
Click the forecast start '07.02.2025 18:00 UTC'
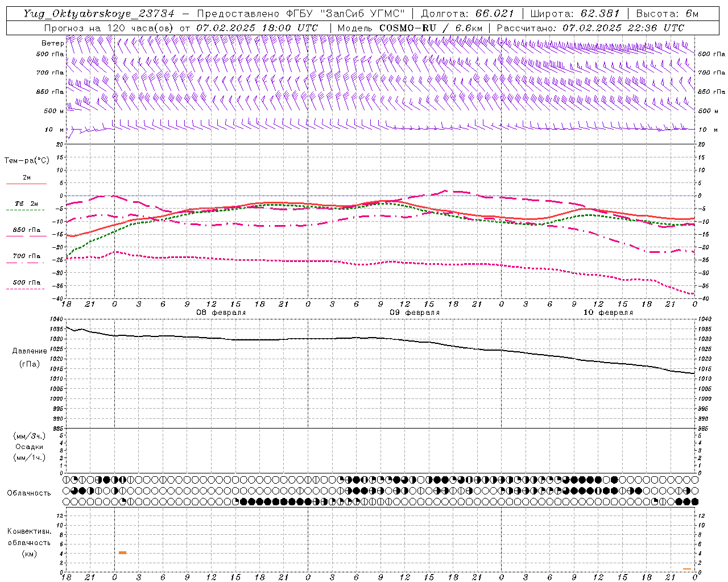(x=257, y=28)
